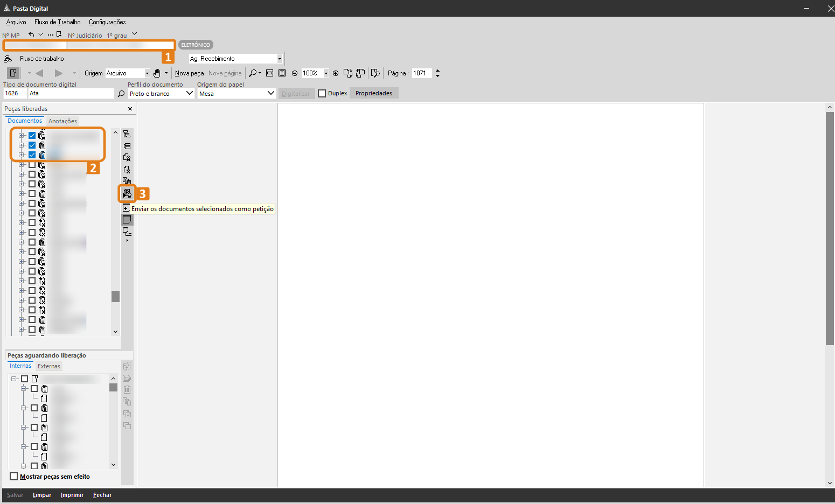Switch to the Anotações tab
This screenshot has height=504, width=835.
point(62,121)
